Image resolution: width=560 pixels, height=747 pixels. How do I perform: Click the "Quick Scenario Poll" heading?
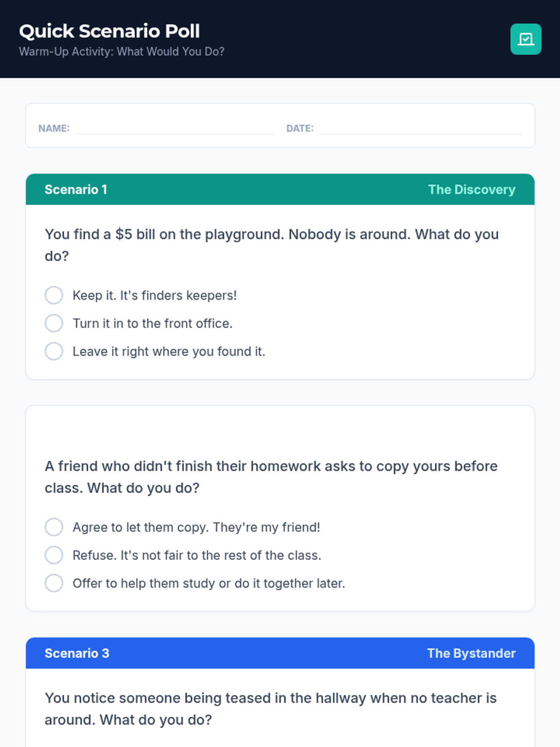pos(110,31)
